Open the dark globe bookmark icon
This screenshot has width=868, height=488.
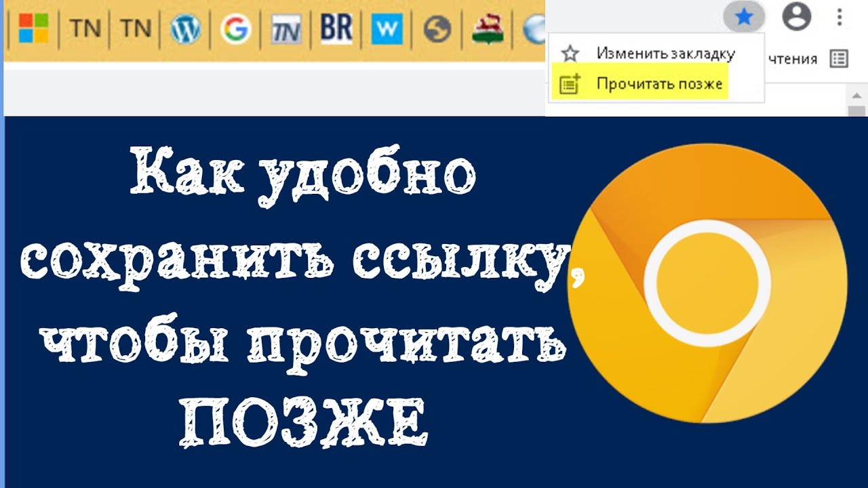pyautogui.click(x=437, y=30)
